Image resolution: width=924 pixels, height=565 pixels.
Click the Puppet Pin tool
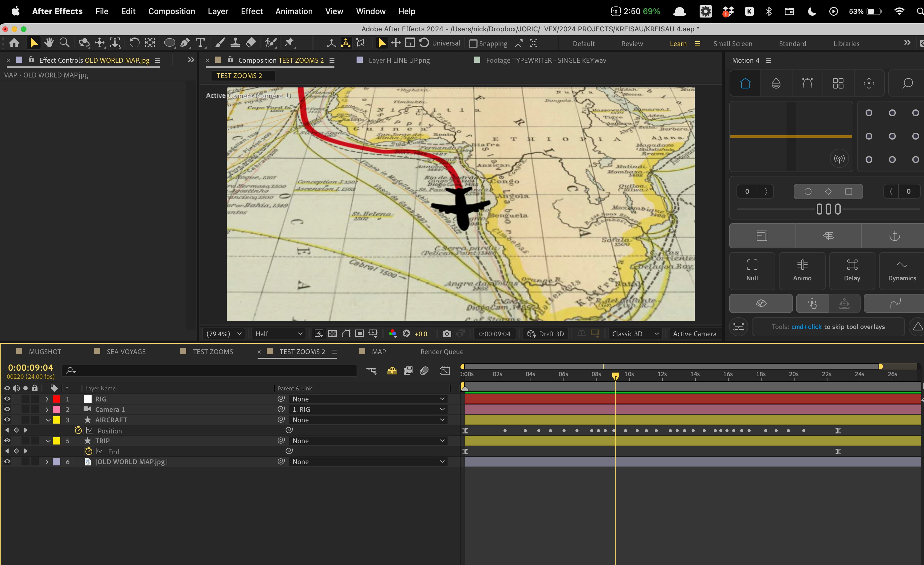point(289,43)
